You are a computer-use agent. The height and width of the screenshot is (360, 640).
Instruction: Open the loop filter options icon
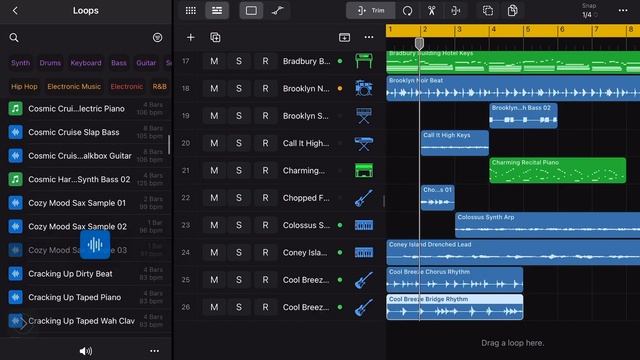[157, 38]
